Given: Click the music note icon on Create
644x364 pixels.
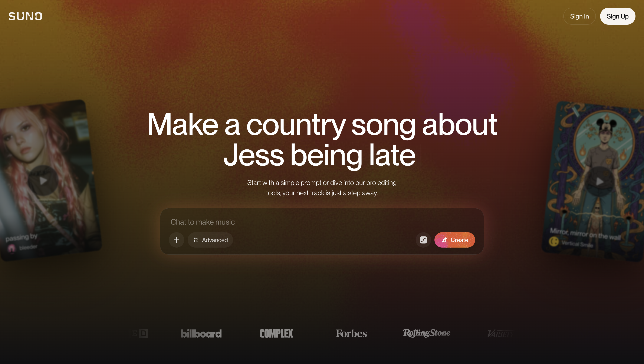Looking at the screenshot, I should 444,240.
